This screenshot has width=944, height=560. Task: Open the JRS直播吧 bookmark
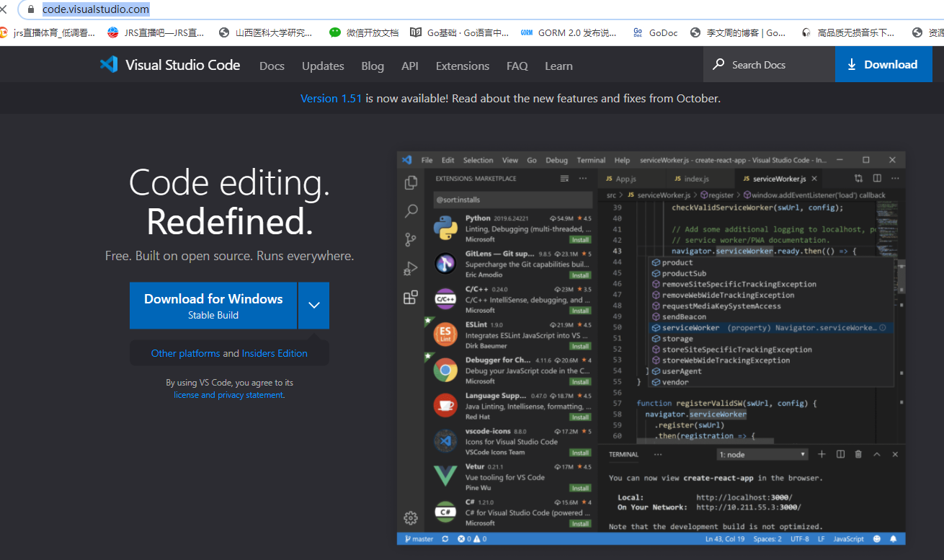pos(156,32)
